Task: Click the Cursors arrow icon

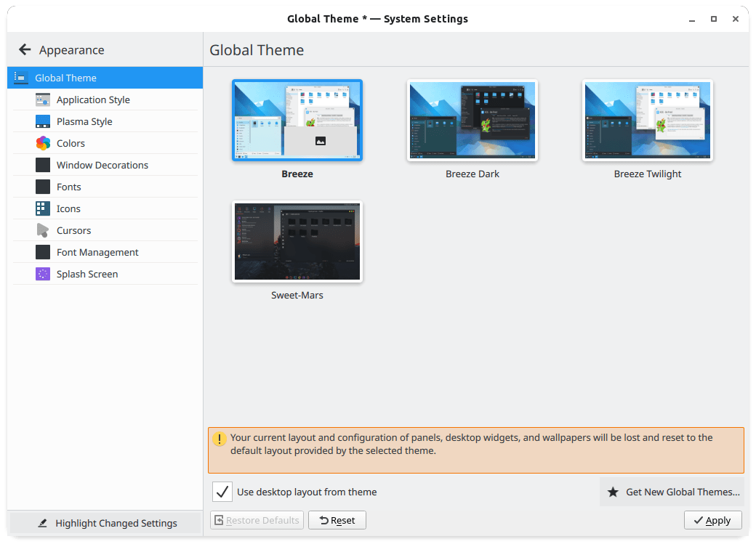Action: 41,230
